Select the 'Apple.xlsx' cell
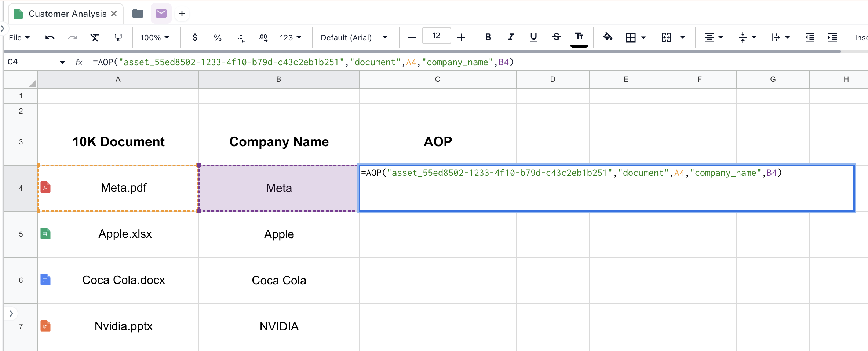Screen dimensions: 868x351 [118, 234]
